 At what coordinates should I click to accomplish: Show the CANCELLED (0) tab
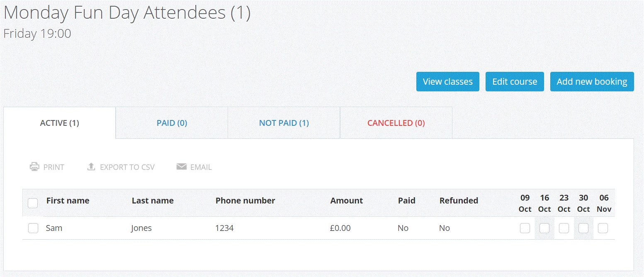396,123
